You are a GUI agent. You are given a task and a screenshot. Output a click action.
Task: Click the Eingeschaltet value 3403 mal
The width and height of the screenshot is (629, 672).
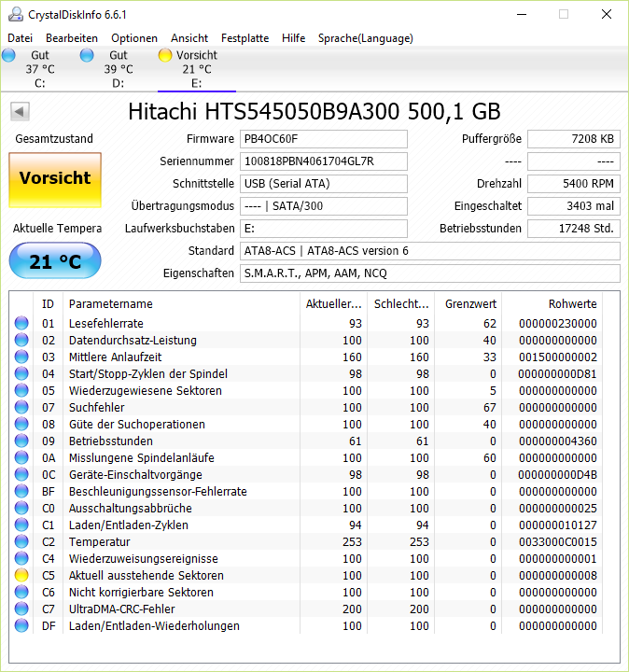[574, 205]
